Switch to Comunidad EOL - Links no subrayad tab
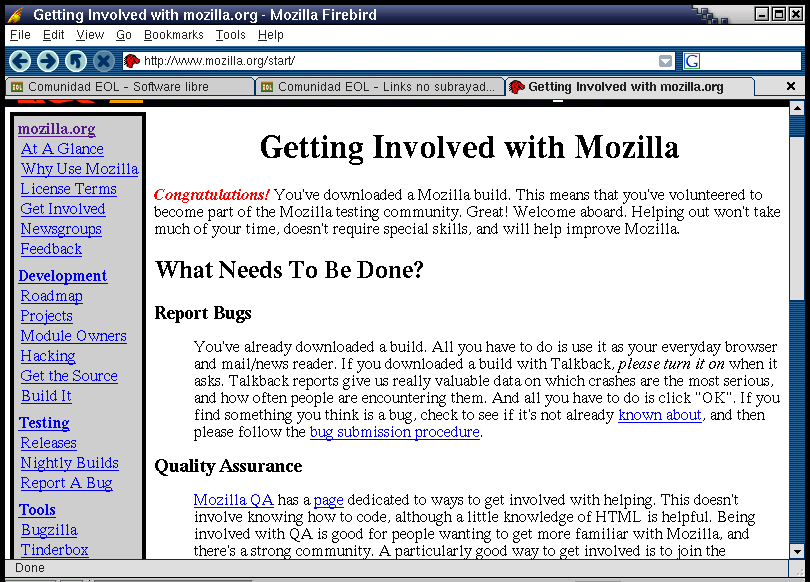 click(380, 87)
